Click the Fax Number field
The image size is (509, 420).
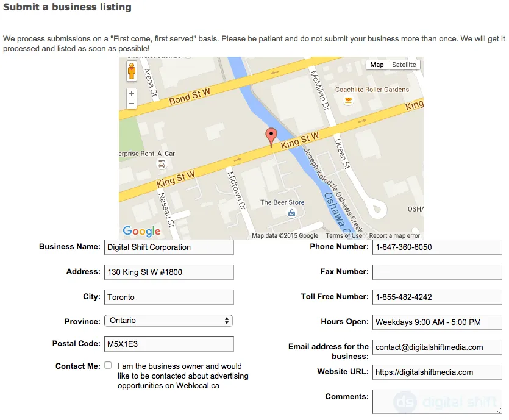click(437, 272)
